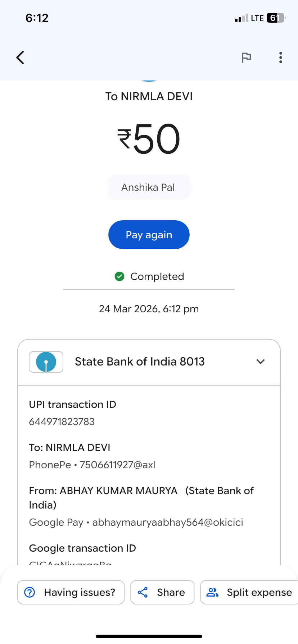
Task: Tap the Share button label
Action: (x=171, y=592)
